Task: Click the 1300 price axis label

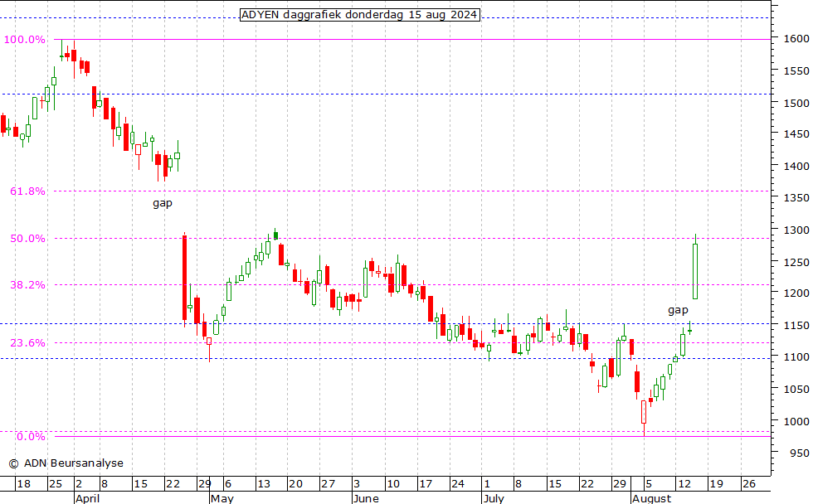Action: (x=796, y=230)
